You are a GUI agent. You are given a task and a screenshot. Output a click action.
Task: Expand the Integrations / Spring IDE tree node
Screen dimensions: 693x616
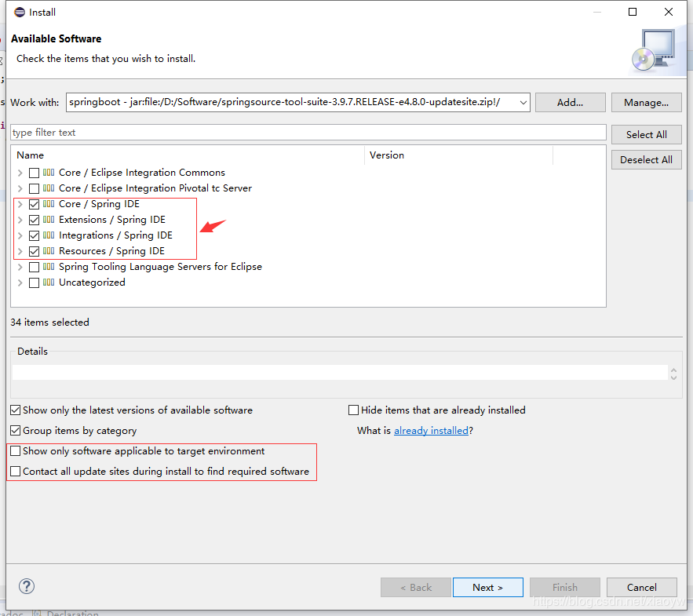point(20,235)
